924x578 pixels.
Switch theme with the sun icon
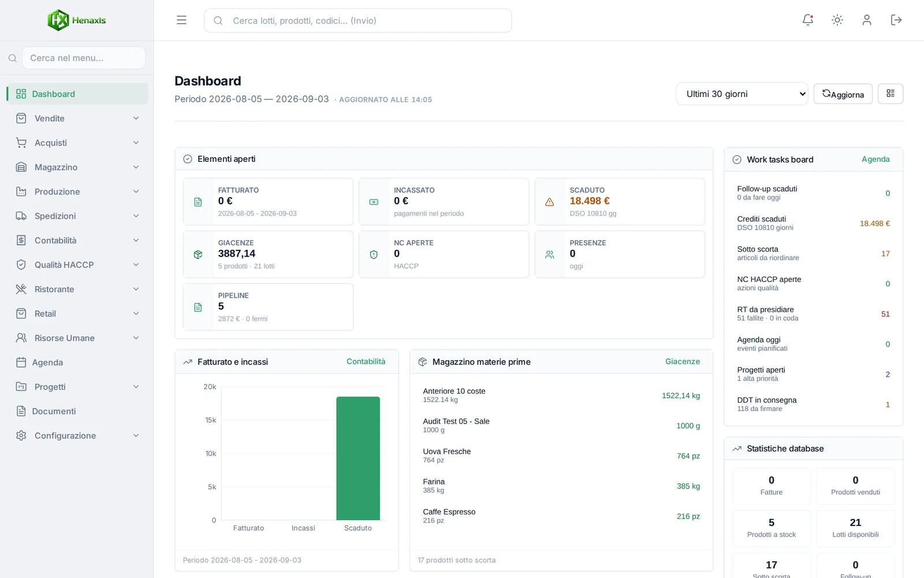click(x=837, y=20)
